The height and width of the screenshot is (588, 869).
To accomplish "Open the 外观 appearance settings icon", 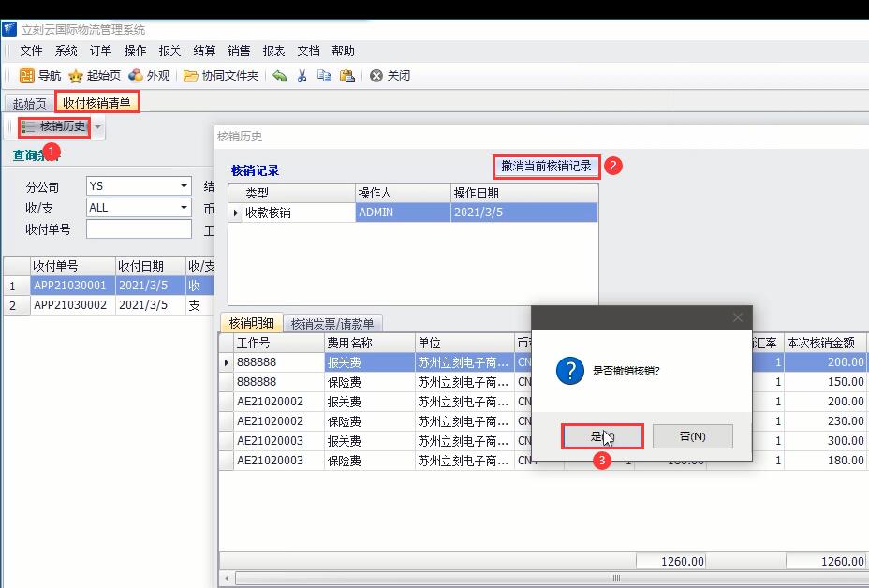I will pyautogui.click(x=136, y=76).
